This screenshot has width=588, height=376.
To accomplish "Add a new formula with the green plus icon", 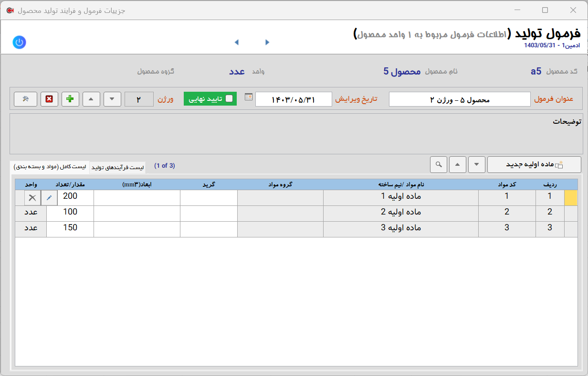I will click(x=70, y=99).
